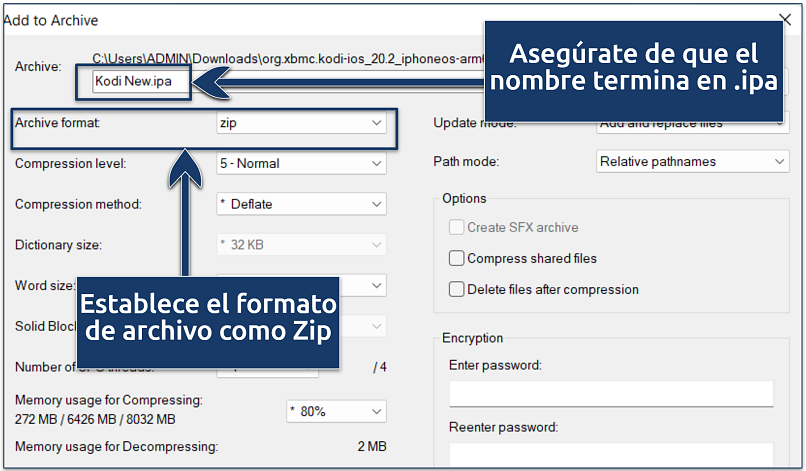Open the Compression method Deflate dropdown

[x=301, y=204]
